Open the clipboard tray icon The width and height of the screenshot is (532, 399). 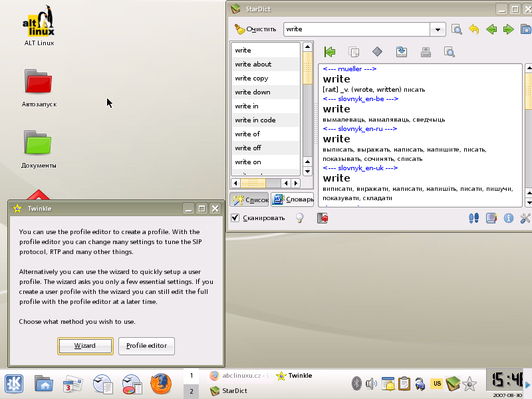click(404, 384)
